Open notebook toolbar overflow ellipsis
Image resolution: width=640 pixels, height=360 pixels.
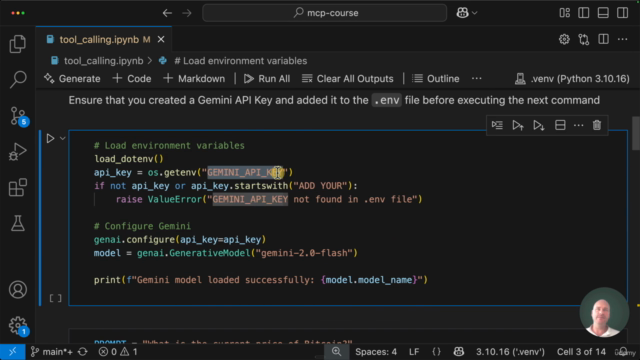pyautogui.click(x=476, y=78)
